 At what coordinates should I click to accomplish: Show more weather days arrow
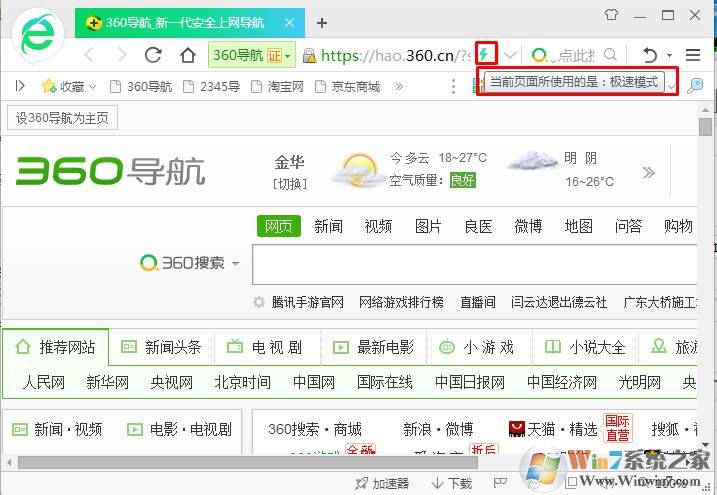click(648, 173)
